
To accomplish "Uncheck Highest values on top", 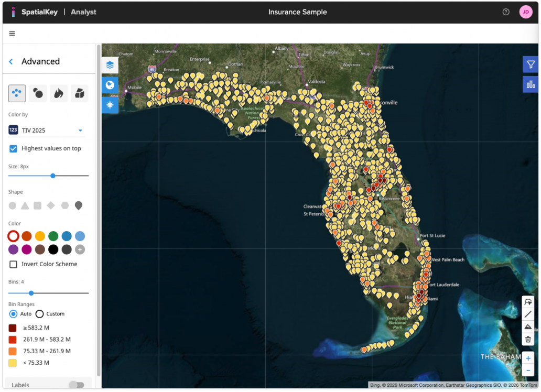I will pos(14,149).
